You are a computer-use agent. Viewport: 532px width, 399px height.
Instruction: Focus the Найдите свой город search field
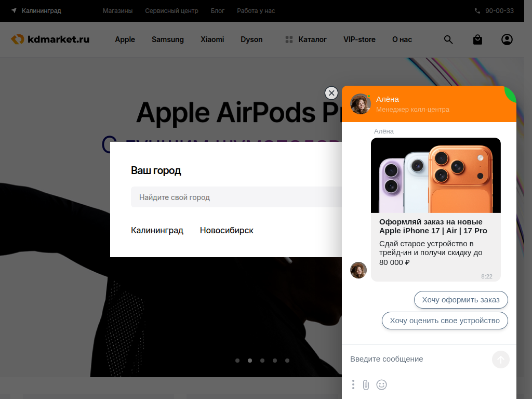coord(234,197)
